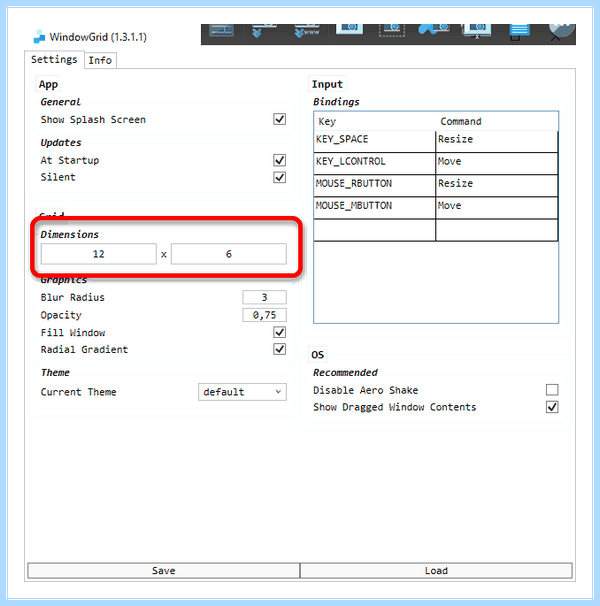600x606 pixels.
Task: Click the double-chevron 'www' capture icon in top toolbar
Action: click(307, 30)
